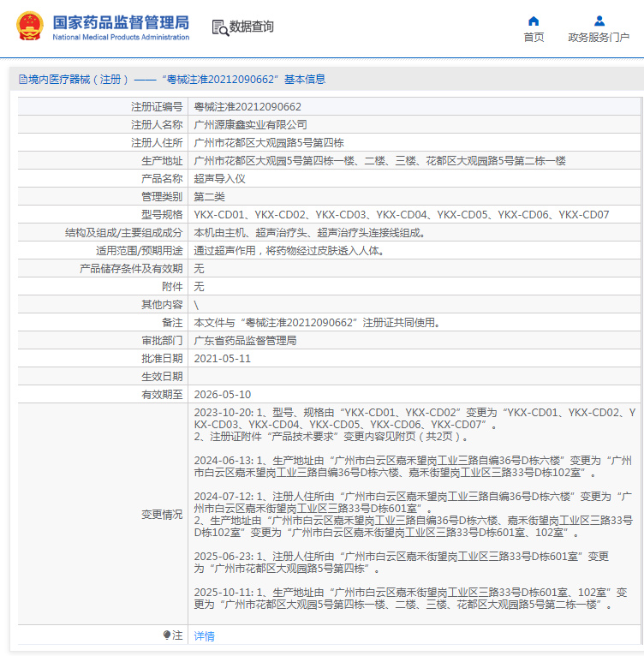Click the 数据查询 magnifier document icon
The height and width of the screenshot is (656, 644).
click(220, 27)
